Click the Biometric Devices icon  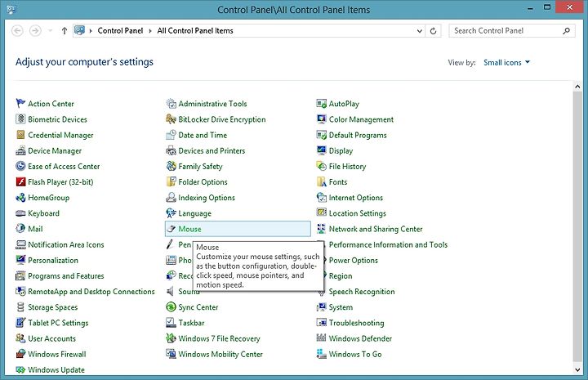[20, 119]
